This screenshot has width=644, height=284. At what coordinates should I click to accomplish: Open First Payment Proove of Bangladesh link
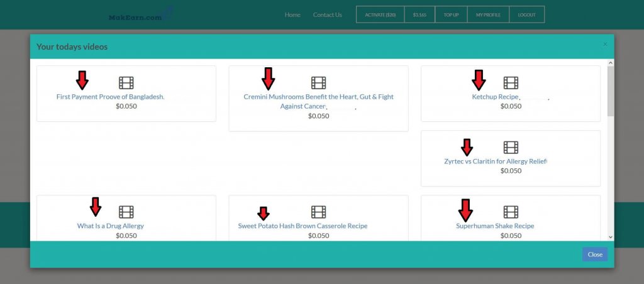[110, 97]
